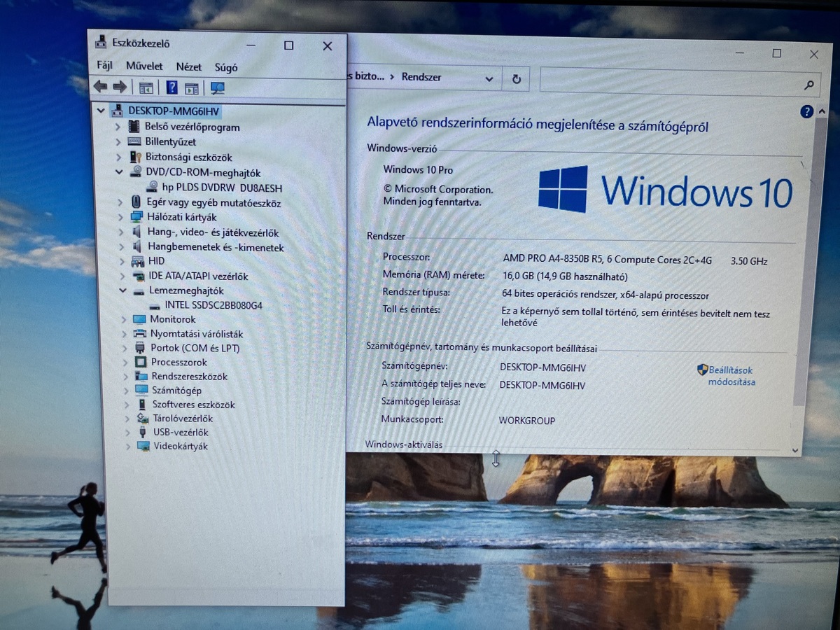Click the Billentyűzet keyboard icon
This screenshot has width=840, height=630.
135,142
